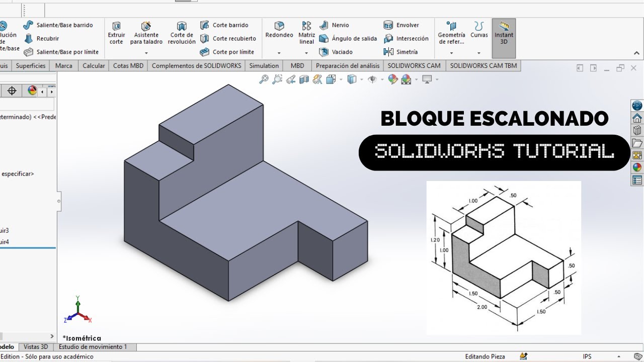Open the Complementos de SOLIDWORKS tab
This screenshot has width=644, height=362.
pos(197,65)
